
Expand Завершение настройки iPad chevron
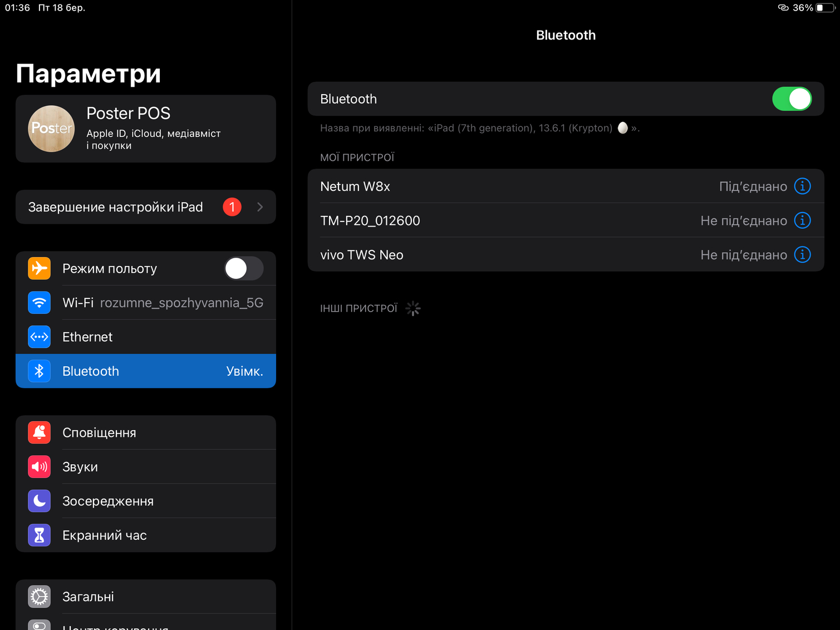pos(260,207)
